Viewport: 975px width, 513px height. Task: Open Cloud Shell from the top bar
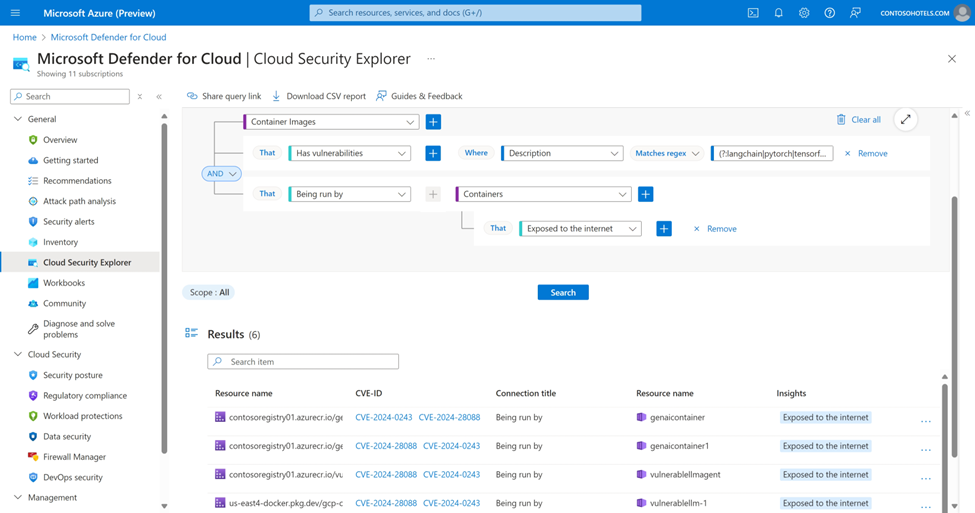pyautogui.click(x=753, y=12)
